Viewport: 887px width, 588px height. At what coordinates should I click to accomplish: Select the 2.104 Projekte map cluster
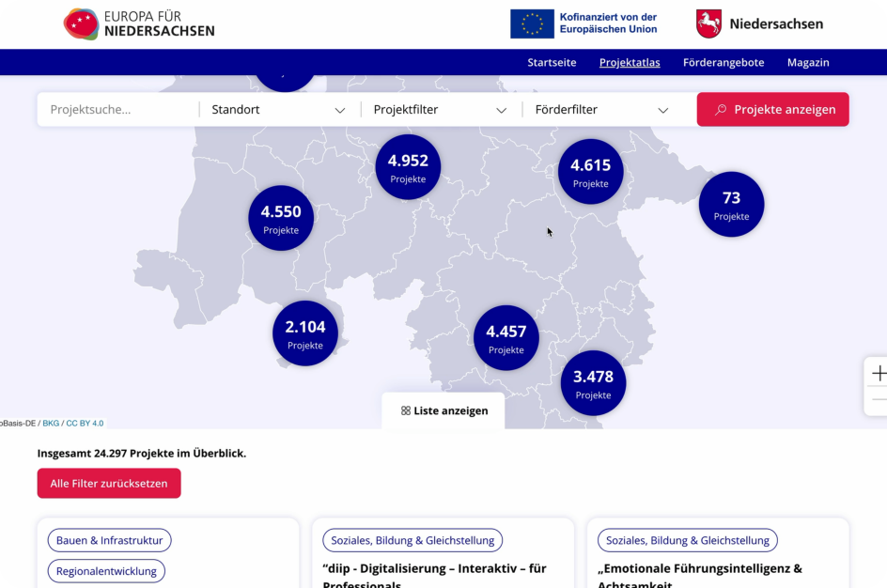(x=305, y=333)
